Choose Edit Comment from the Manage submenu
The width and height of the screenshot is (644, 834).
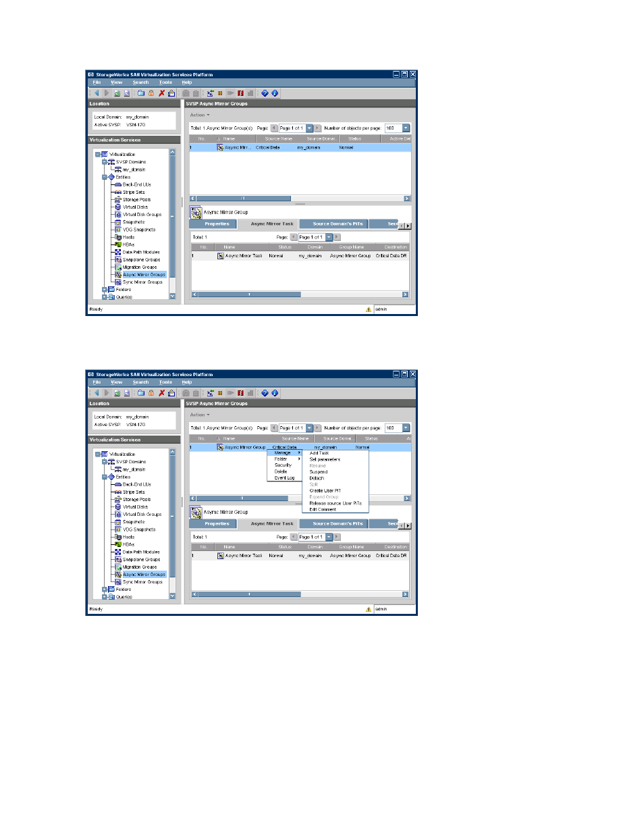coord(323,510)
